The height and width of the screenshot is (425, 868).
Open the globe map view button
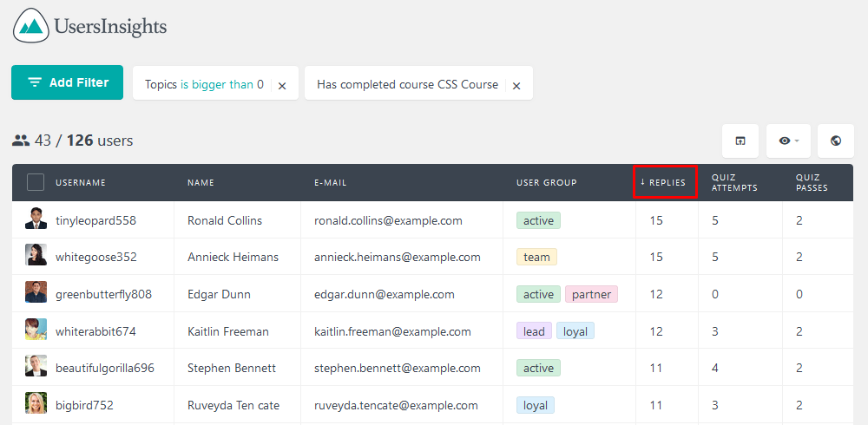click(836, 141)
